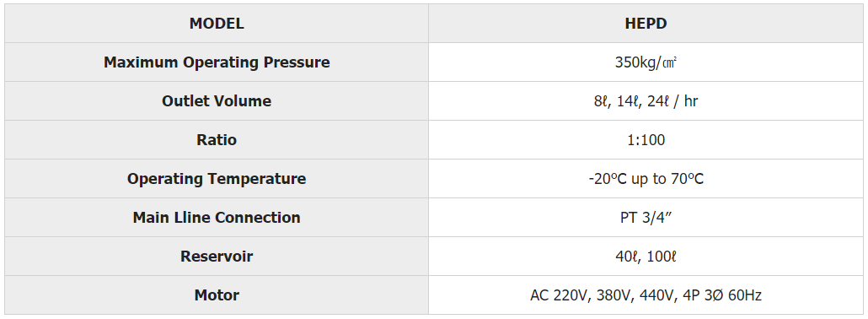Image resolution: width=868 pixels, height=319 pixels.
Task: Click the 350kg/㎠ pressure value
Action: 646,62
